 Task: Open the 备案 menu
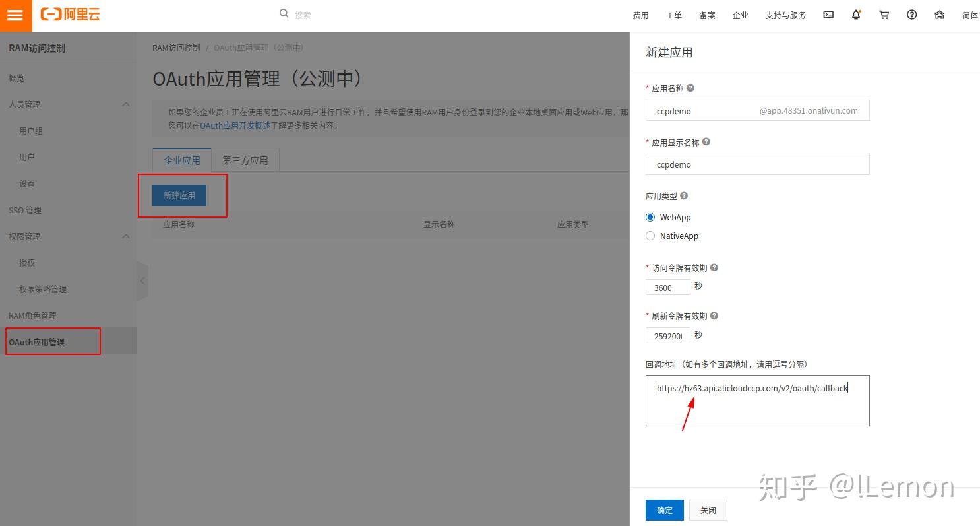[x=708, y=15]
